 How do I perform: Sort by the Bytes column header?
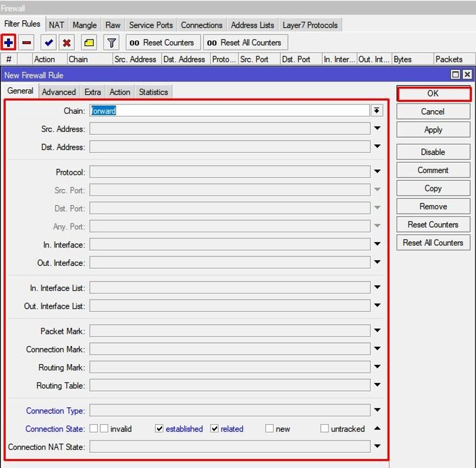[413, 59]
